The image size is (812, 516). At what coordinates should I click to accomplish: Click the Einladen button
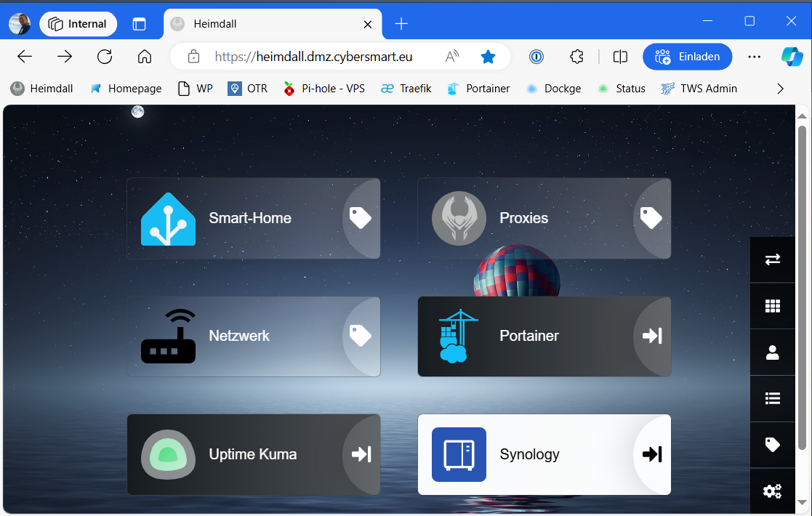[687, 57]
